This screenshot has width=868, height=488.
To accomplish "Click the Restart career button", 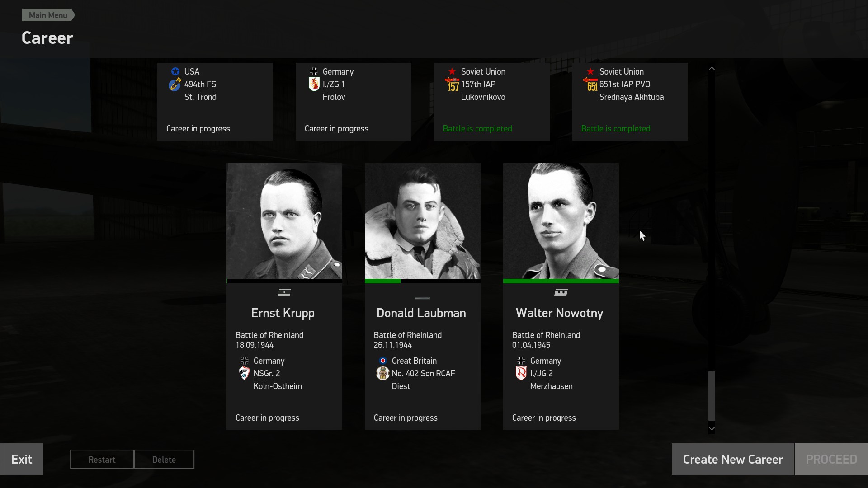I will [x=102, y=460].
